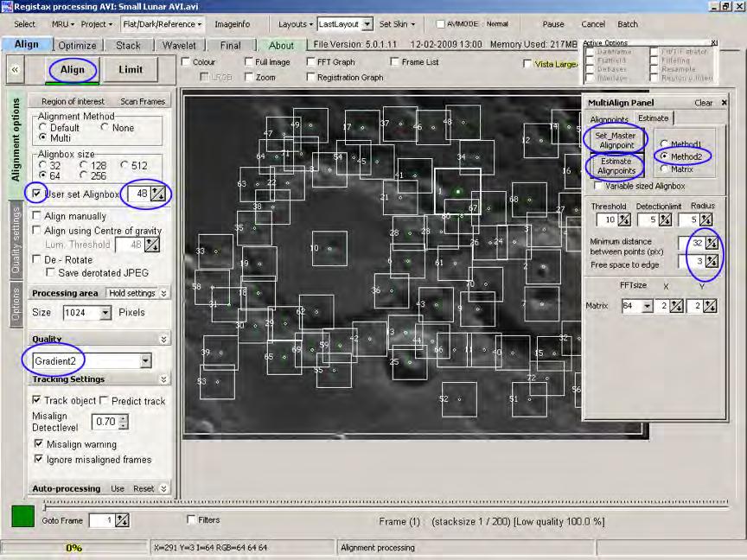
Task: Open the Set Skin menu
Action: [397, 24]
